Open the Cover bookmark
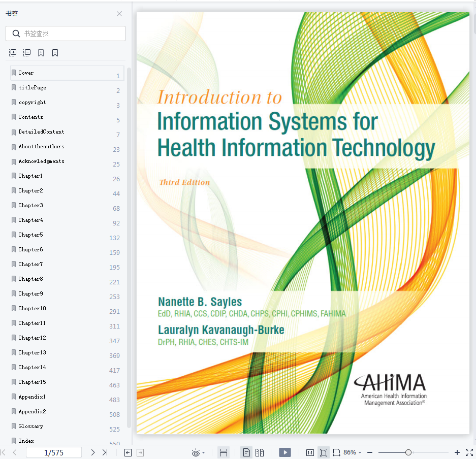Screen dimensions: 476x459 [x=67, y=73]
